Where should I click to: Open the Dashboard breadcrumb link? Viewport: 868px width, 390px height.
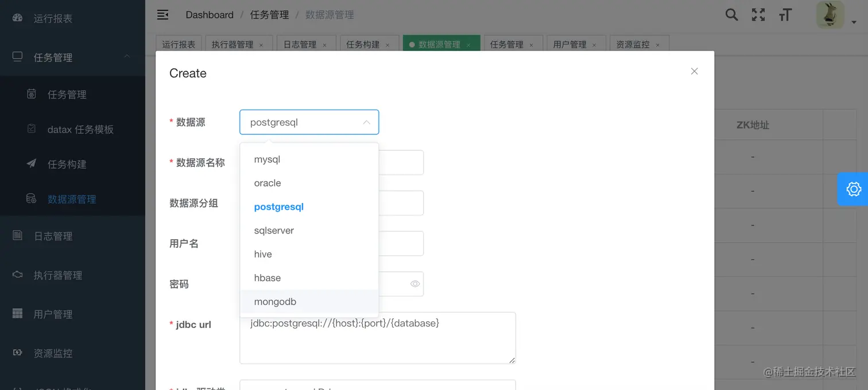tap(209, 14)
